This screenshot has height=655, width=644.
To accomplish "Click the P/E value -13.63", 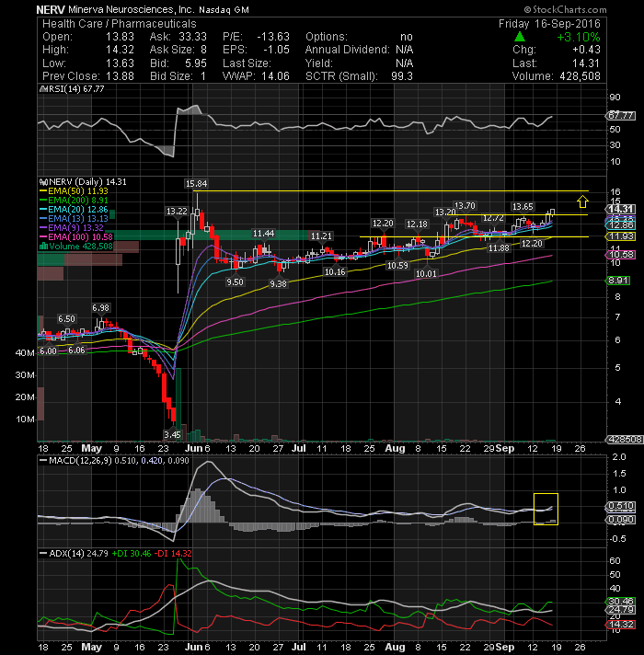I will pyautogui.click(x=272, y=37).
